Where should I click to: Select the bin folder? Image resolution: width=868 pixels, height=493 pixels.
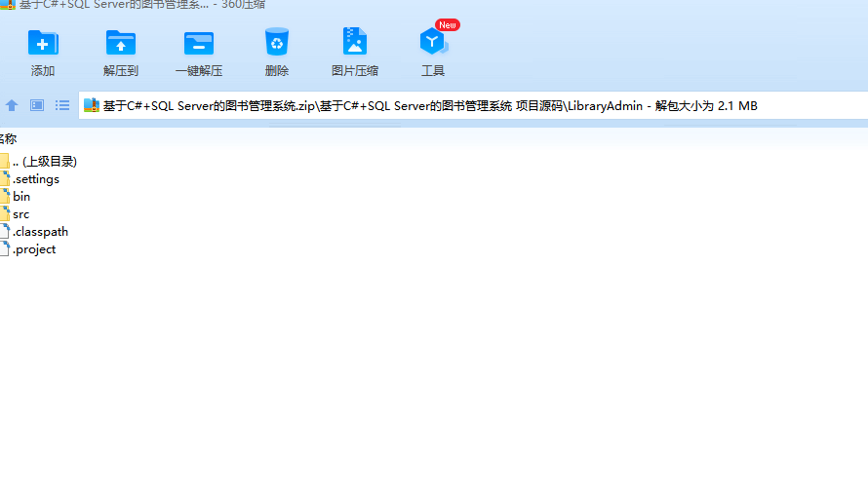[16, 197]
